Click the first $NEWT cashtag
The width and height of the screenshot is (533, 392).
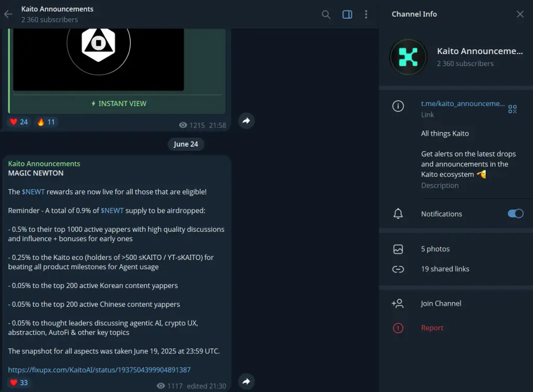tap(33, 192)
